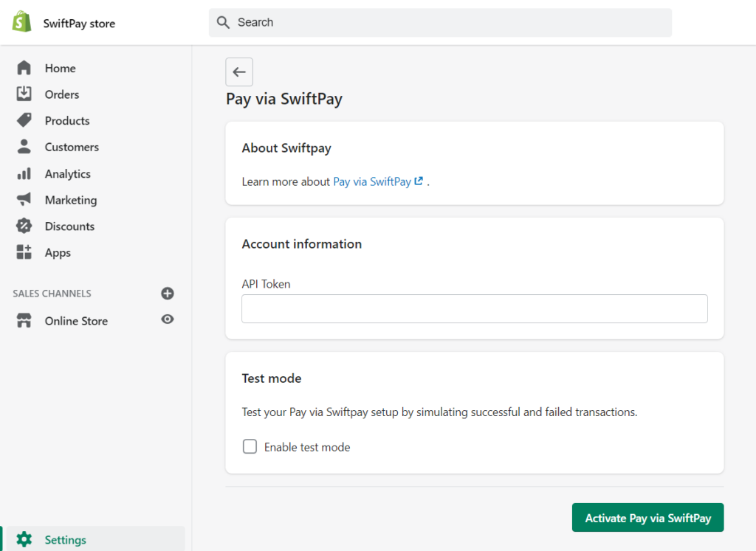
Task: Click into the API Token field
Action: [475, 309]
